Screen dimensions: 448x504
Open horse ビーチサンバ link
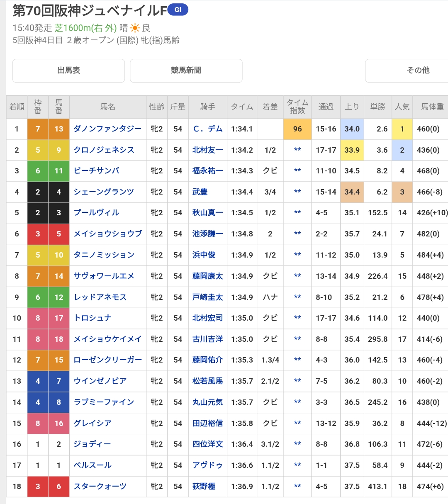pos(97,171)
